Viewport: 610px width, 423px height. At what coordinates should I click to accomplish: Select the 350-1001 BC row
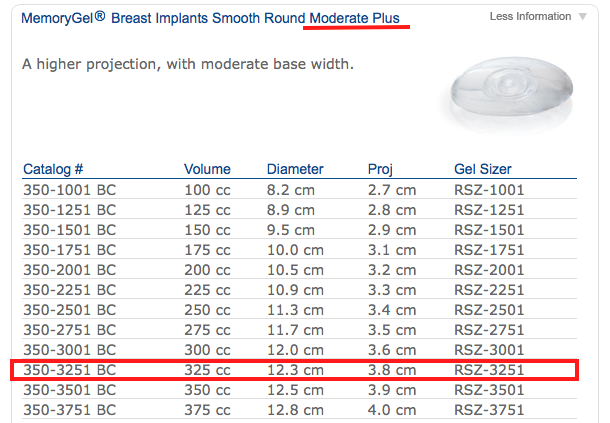300,190
